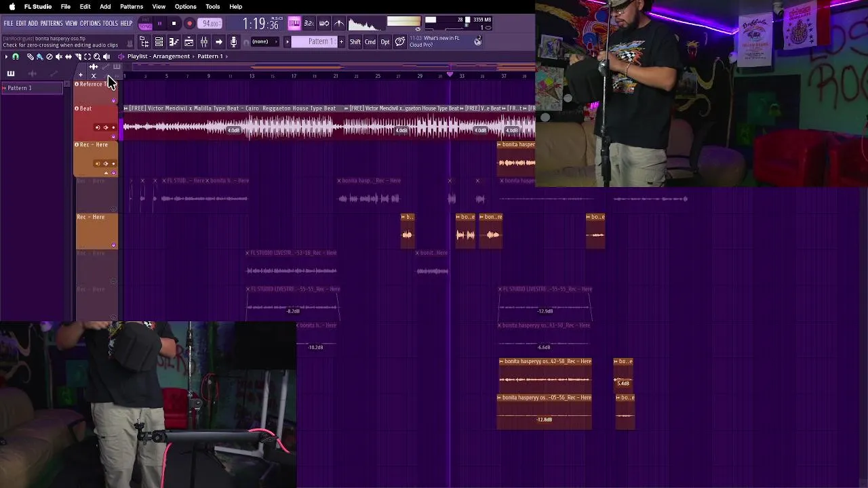Select the paint brush tool

click(40, 57)
